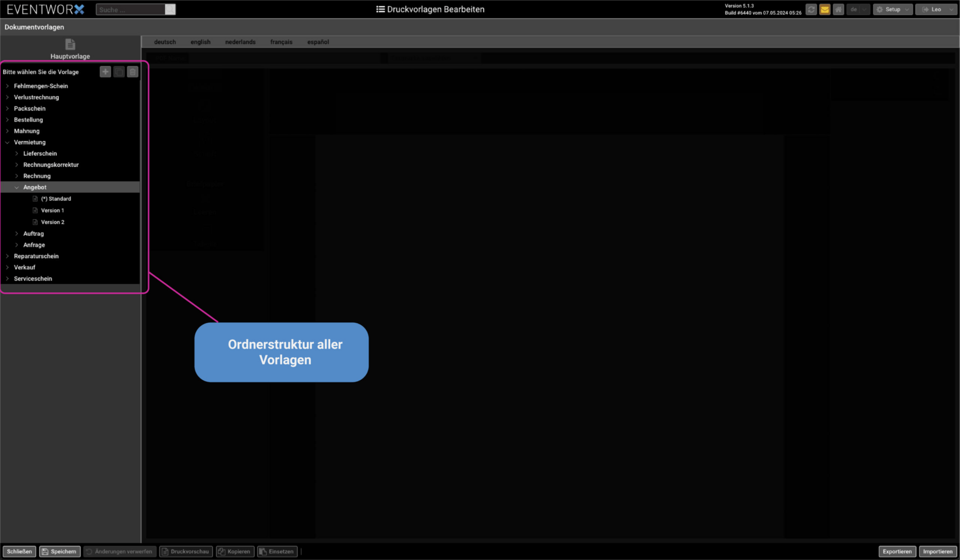Collapse the Angebot tree folder
The height and width of the screenshot is (560, 960).
click(17, 187)
